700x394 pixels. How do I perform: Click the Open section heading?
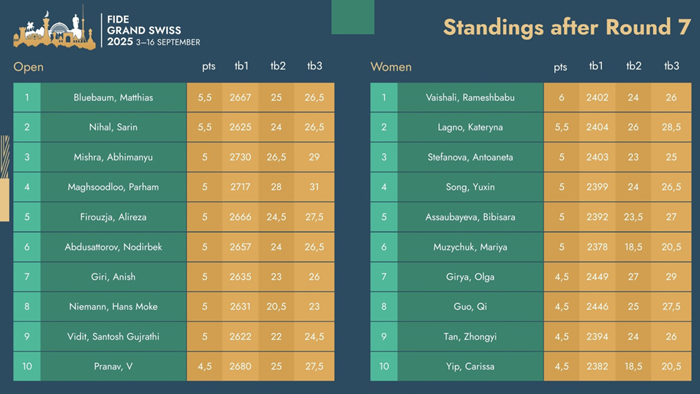[29, 67]
